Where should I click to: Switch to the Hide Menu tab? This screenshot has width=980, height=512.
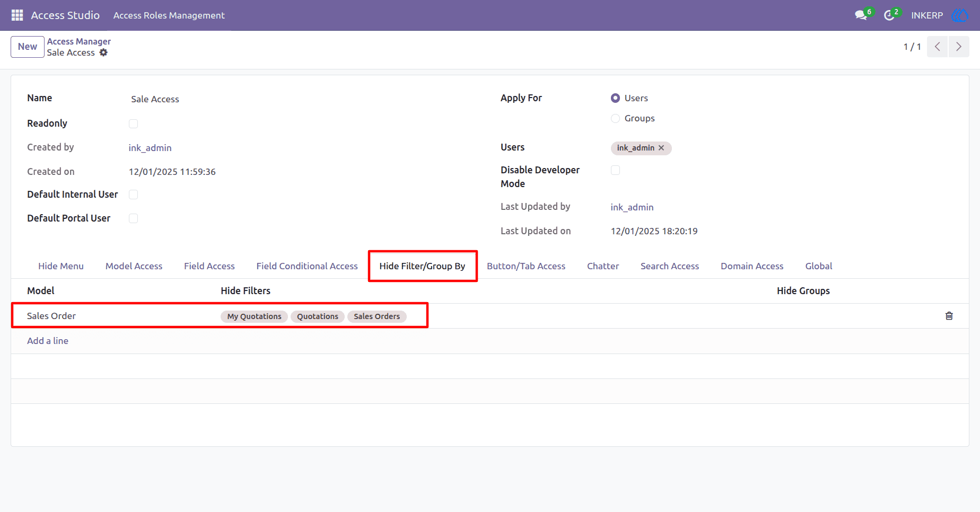(61, 266)
